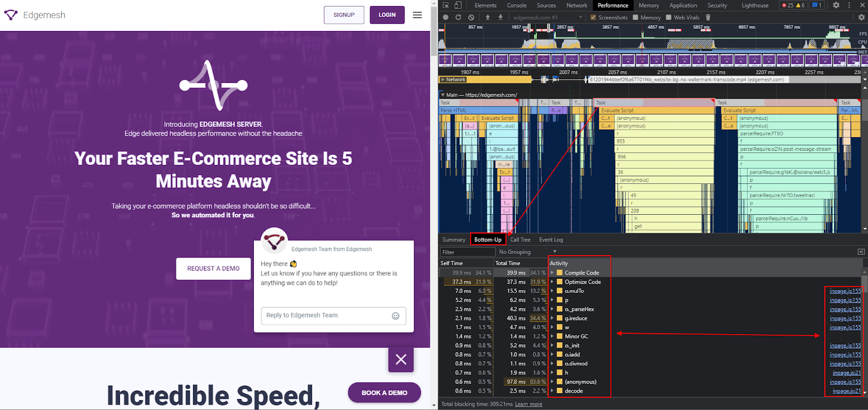868x410 pixels.
Task: Open the Security tab
Action: 717,5
